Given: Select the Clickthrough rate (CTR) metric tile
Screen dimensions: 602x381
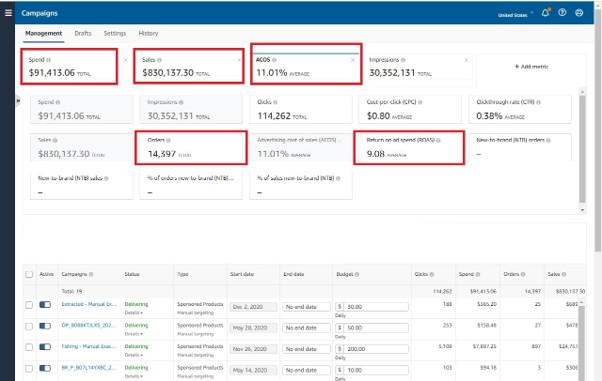Looking at the screenshot, I should [520, 109].
